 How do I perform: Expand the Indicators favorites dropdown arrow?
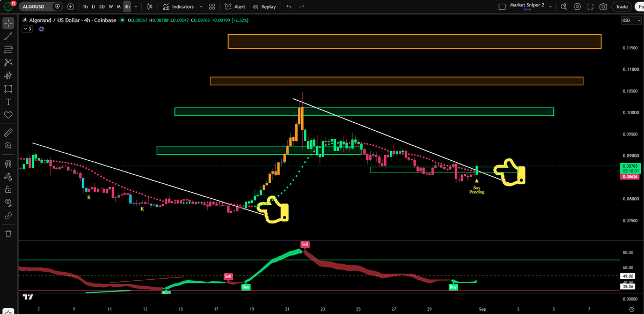(x=201, y=6)
